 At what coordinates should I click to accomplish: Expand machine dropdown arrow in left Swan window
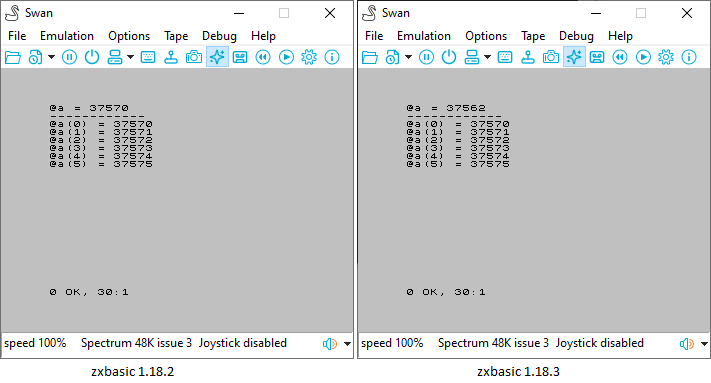coord(131,57)
